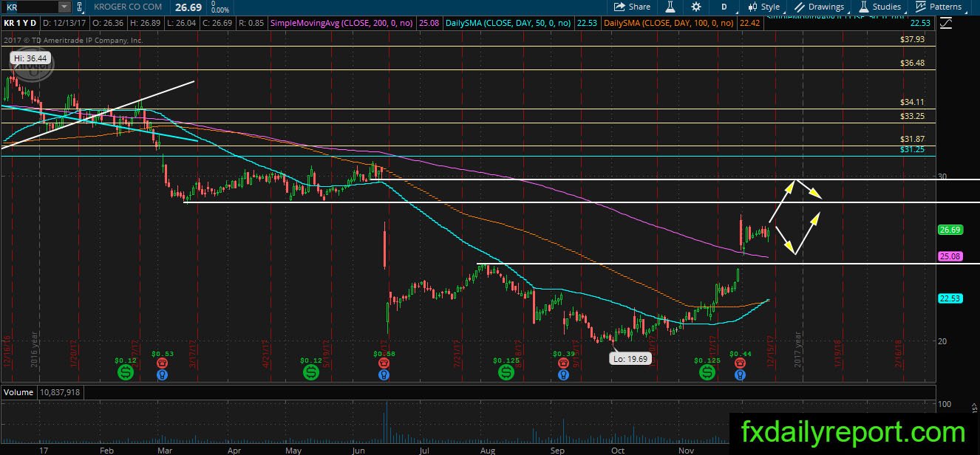Click the Share button
Viewport: 980px width, 455px height.
(x=633, y=7)
